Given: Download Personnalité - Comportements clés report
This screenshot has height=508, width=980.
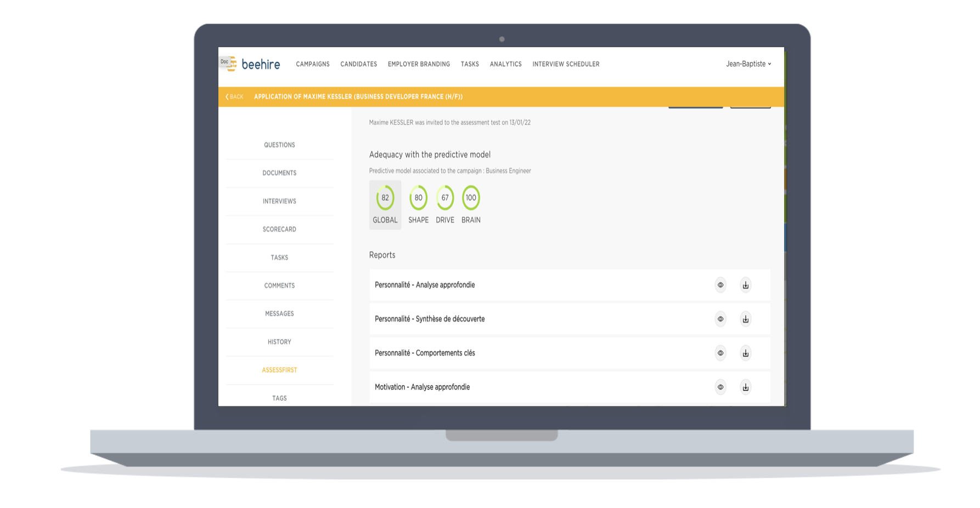Looking at the screenshot, I should point(745,353).
